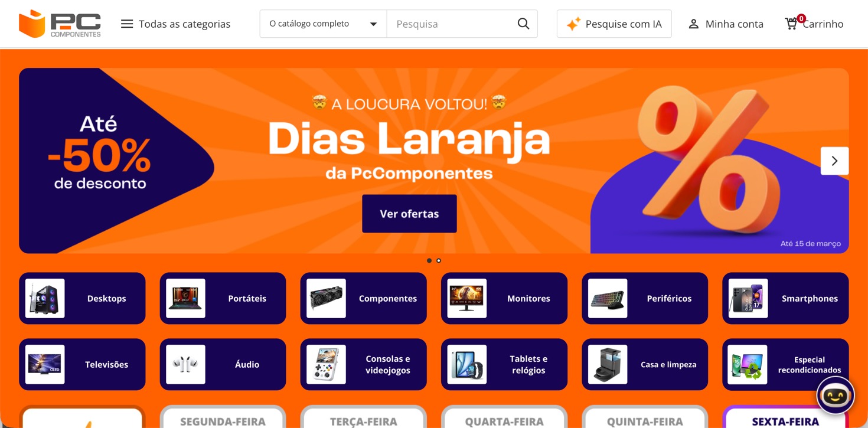Select the second carousel dot

pyautogui.click(x=439, y=260)
